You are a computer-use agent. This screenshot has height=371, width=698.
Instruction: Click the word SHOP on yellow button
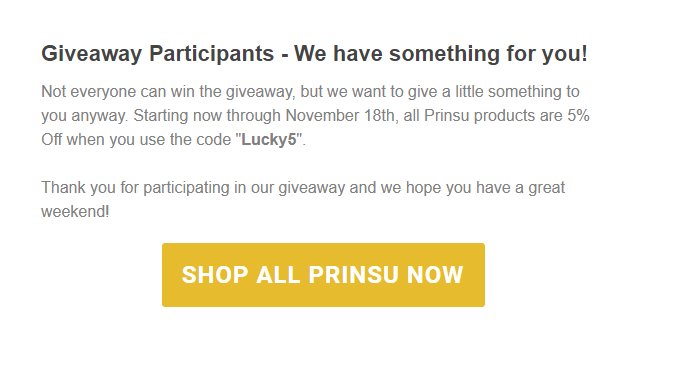pyautogui.click(x=215, y=274)
